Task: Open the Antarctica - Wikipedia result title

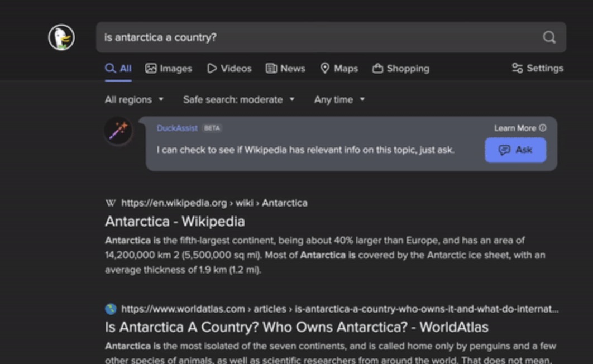Action: [x=175, y=222]
